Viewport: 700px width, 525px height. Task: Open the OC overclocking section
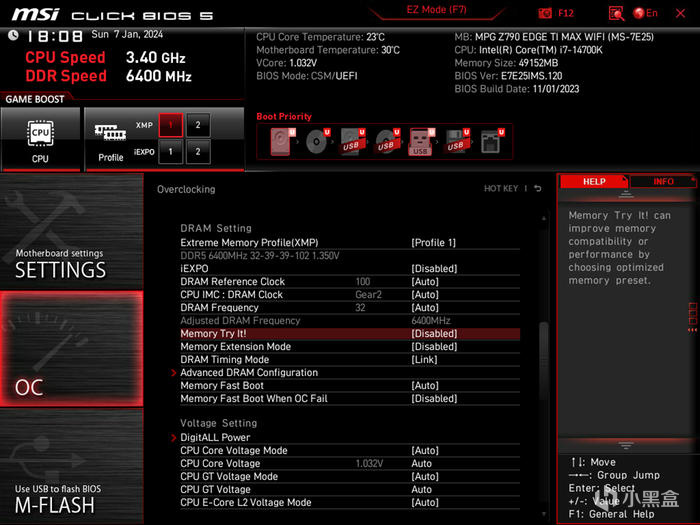point(71,349)
